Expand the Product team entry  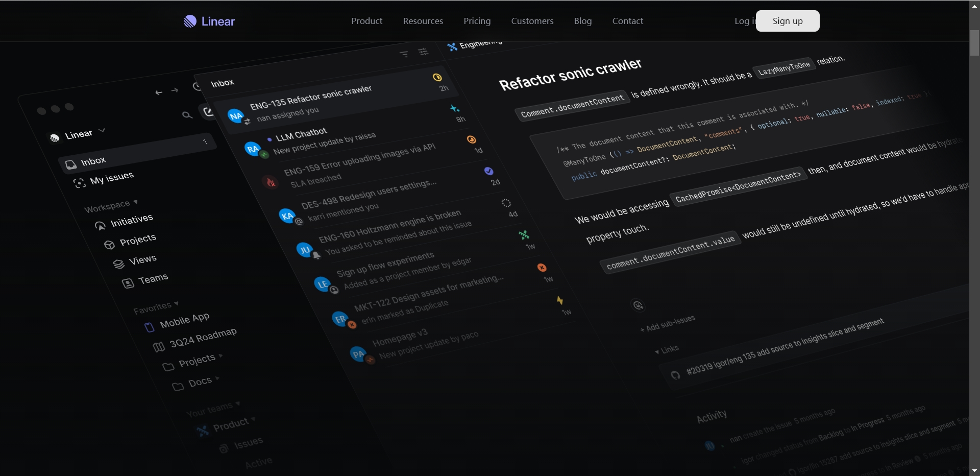click(x=227, y=426)
